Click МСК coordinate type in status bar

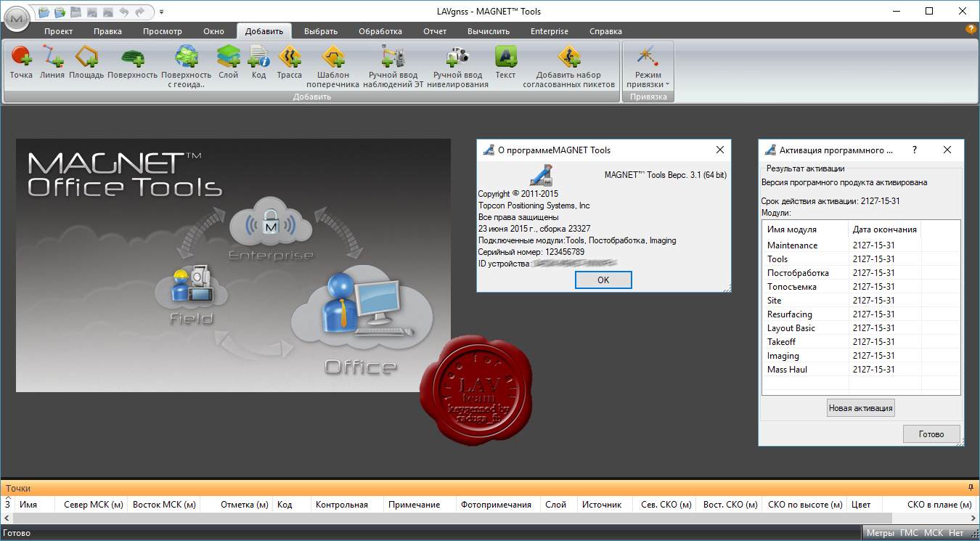pos(934,533)
